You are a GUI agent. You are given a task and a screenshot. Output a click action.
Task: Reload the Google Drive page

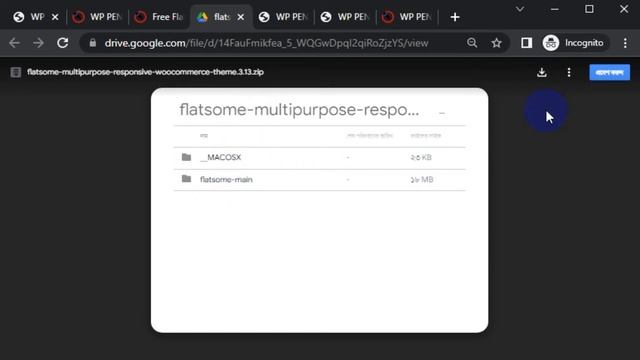point(62,43)
